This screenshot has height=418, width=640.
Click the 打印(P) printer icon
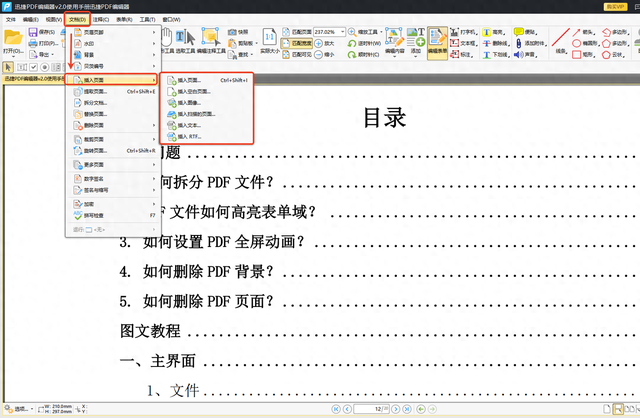coord(33,43)
